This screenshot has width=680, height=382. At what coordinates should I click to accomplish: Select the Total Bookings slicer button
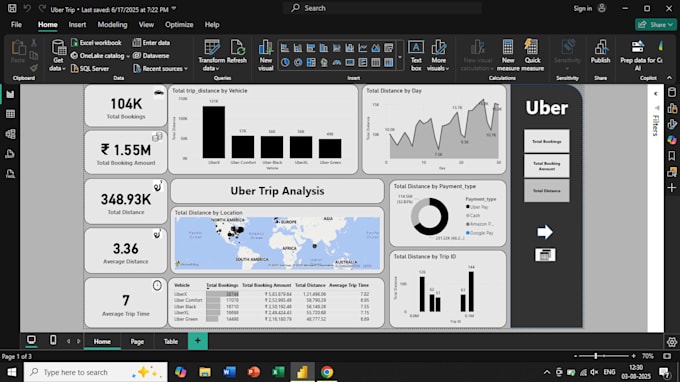click(546, 141)
